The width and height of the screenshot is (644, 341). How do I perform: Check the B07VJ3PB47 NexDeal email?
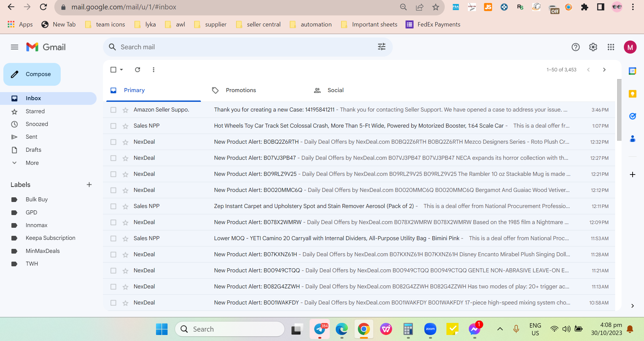coord(113,158)
